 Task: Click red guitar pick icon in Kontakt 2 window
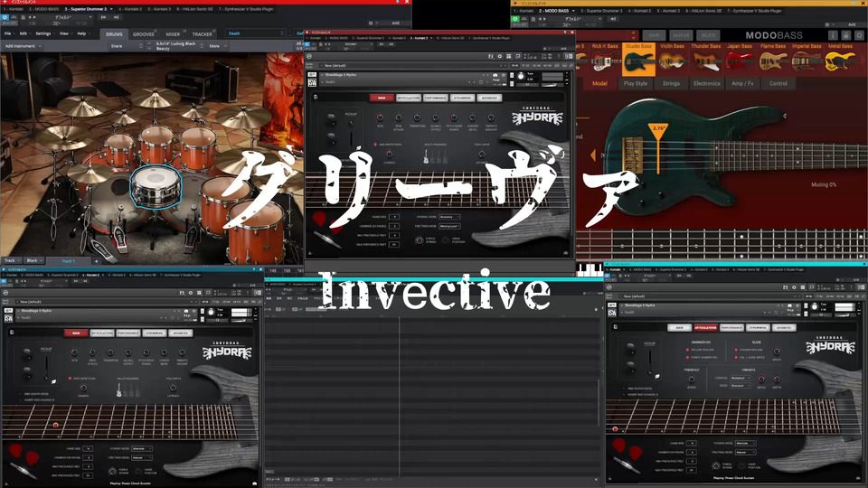[x=15, y=450]
